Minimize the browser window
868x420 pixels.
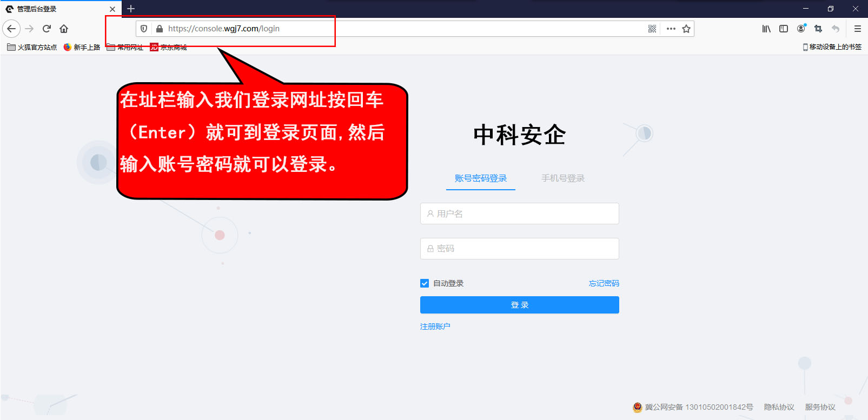[806, 9]
